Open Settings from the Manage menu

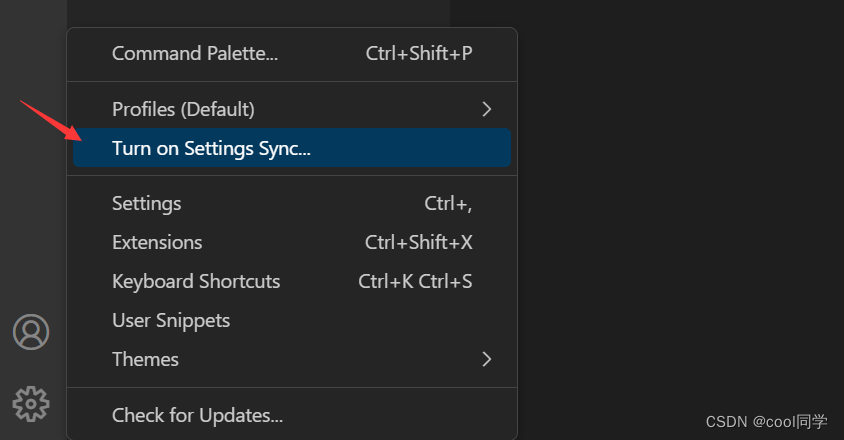pos(147,203)
